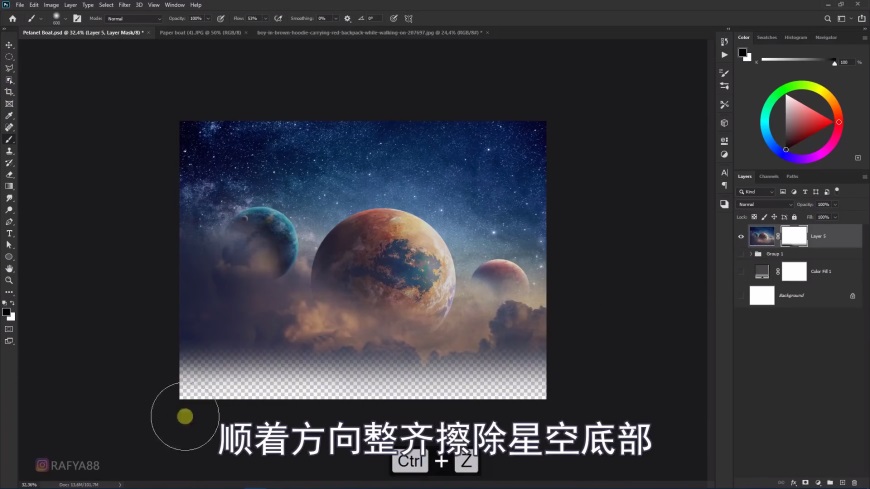This screenshot has height=489, width=870.
Task: Click the Home icon in options bar
Action: [x=12, y=18]
